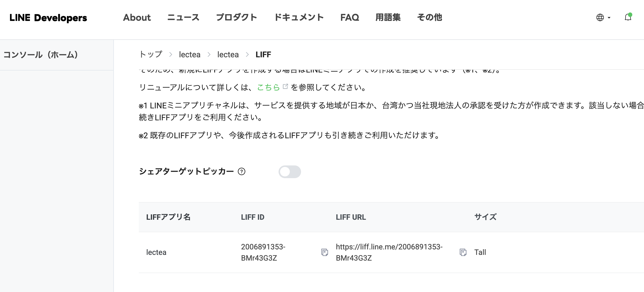Click the こちら link about the renewal
Viewport: 644px width, 292px height.
click(269, 87)
